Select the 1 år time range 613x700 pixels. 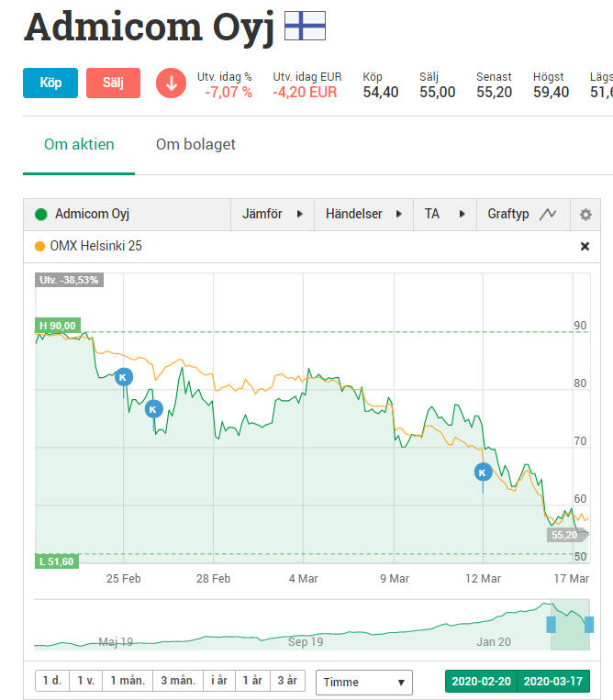[252, 681]
